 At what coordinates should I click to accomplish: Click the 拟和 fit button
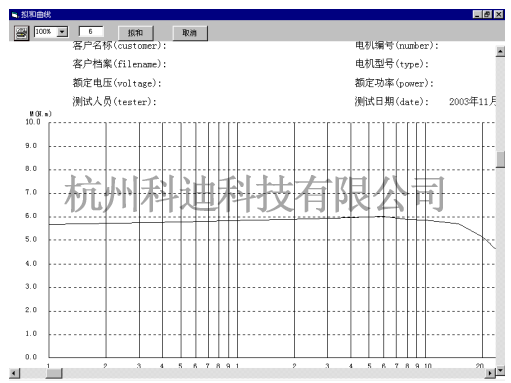pos(136,33)
